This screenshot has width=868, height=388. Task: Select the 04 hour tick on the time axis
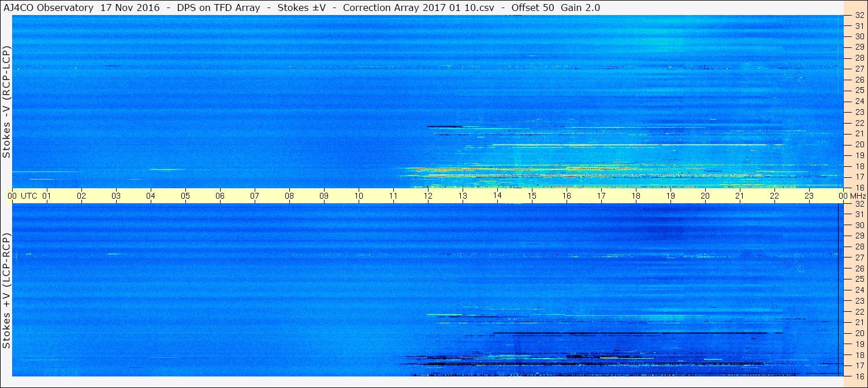[x=151, y=196]
